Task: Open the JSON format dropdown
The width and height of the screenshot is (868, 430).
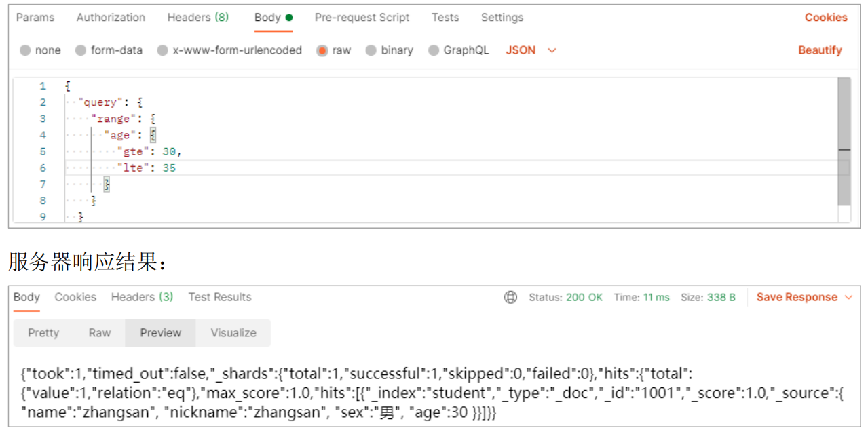Action: (x=531, y=50)
